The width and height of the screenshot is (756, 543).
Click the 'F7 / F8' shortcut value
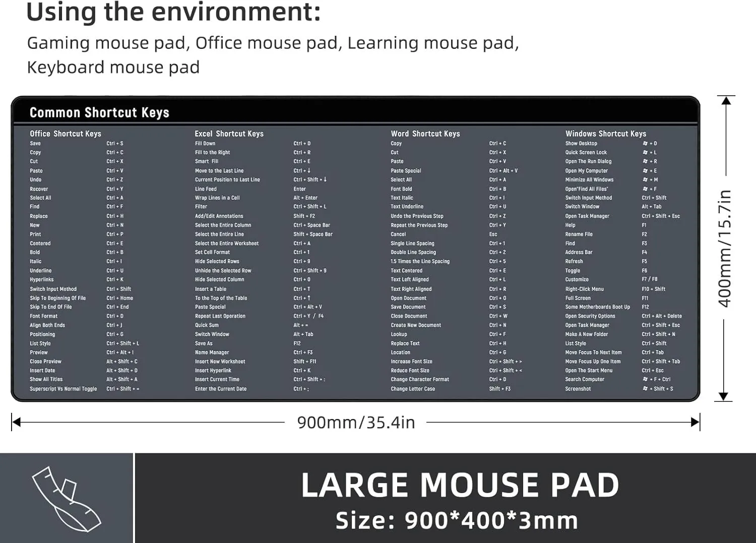pos(650,280)
